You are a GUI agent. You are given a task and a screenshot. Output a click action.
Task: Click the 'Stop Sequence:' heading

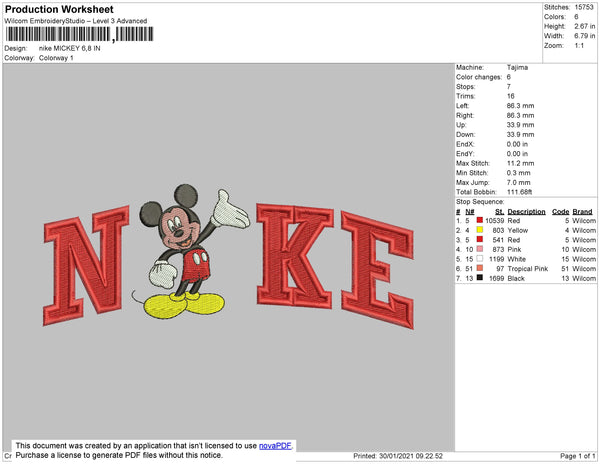tap(480, 202)
